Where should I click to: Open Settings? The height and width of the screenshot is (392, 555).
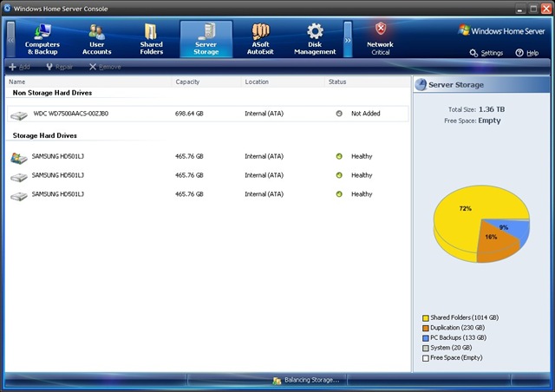(486, 53)
